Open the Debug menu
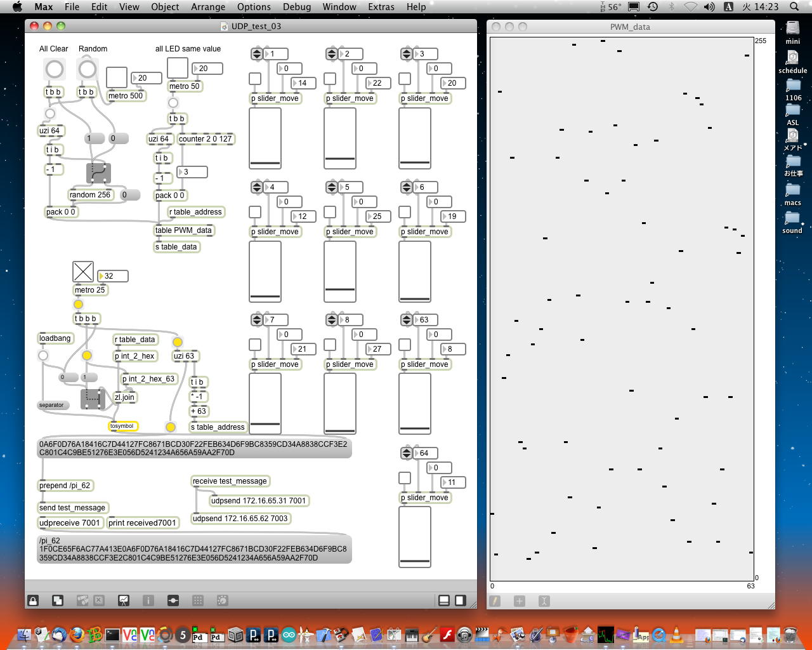Viewport: 812px width, 650px height. 297,7
